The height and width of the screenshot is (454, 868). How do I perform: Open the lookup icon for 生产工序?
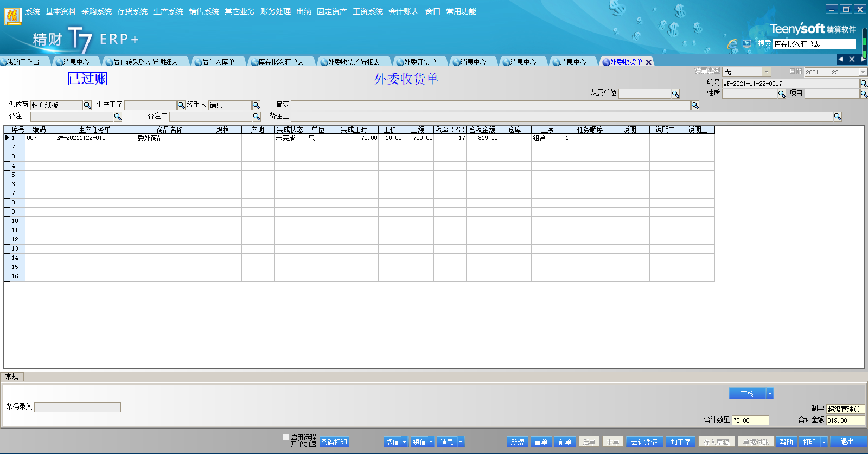coord(181,105)
